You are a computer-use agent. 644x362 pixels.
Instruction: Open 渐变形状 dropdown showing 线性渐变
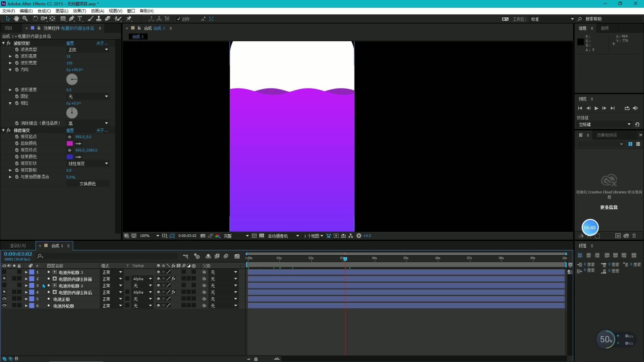coord(88,164)
